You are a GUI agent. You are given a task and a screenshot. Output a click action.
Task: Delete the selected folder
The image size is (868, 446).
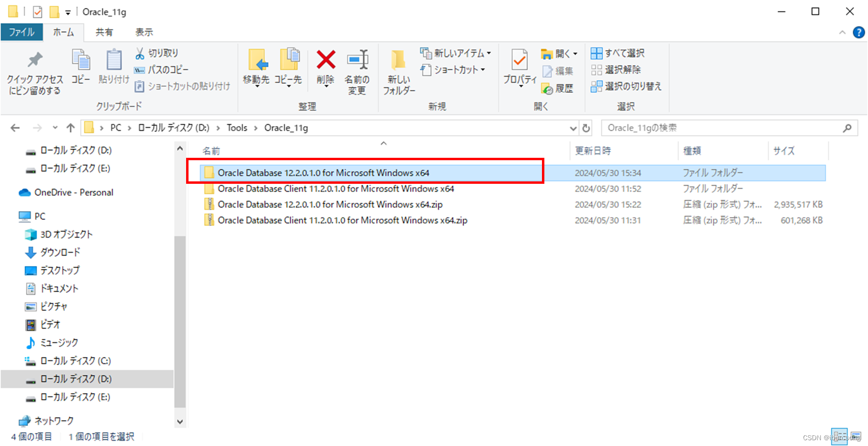[326, 67]
